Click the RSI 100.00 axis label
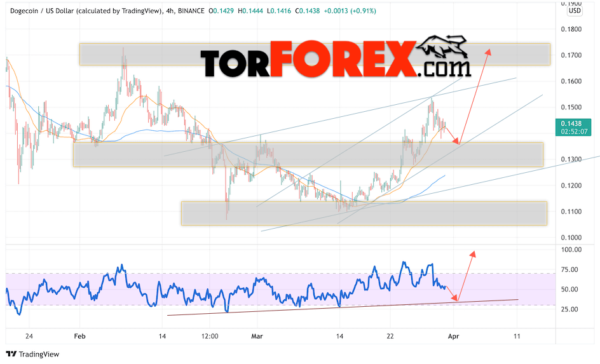The image size is (600, 364). [571, 250]
